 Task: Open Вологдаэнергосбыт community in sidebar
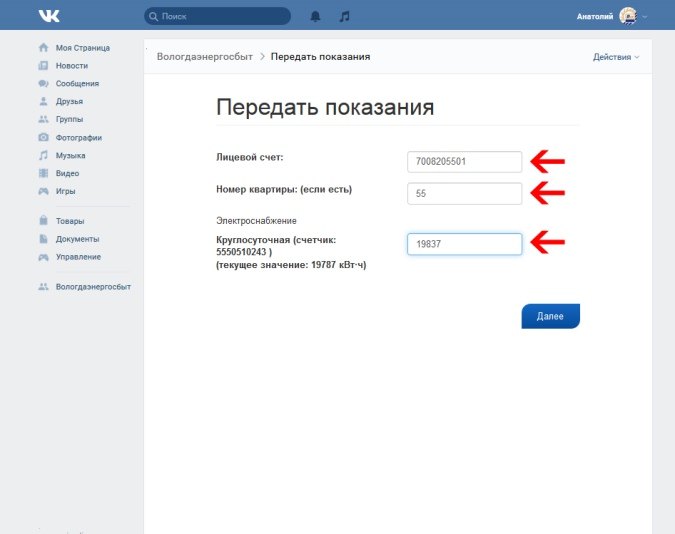93,287
